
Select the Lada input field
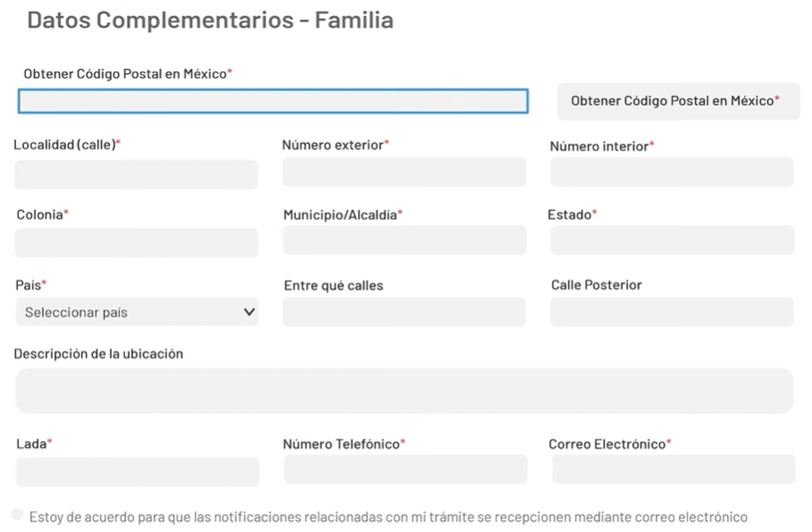(137, 471)
